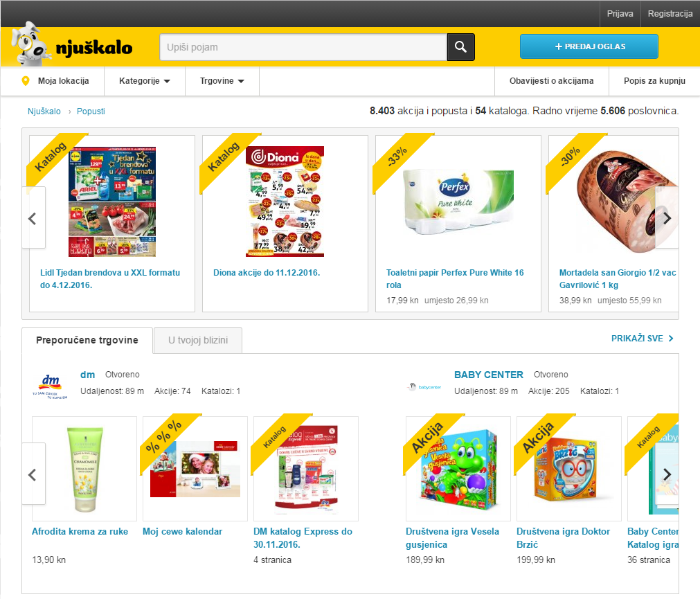Image resolution: width=700 pixels, height=599 pixels.
Task: Switch to U tvojoj blizini tab
Action: tap(198, 340)
